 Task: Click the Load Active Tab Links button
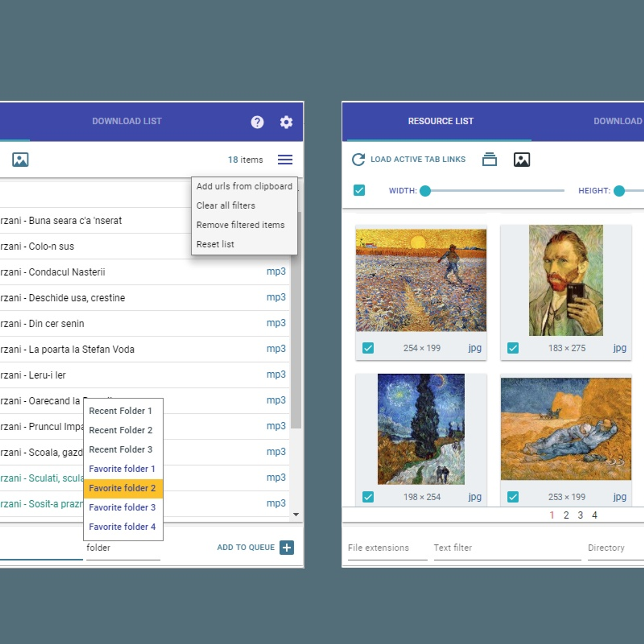418,159
